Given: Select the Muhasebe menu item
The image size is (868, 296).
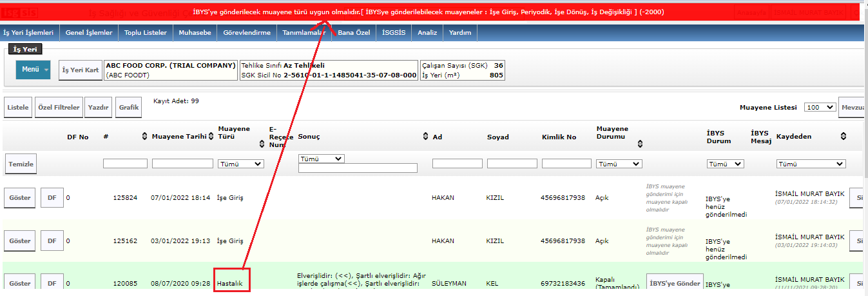Looking at the screenshot, I should point(195,33).
